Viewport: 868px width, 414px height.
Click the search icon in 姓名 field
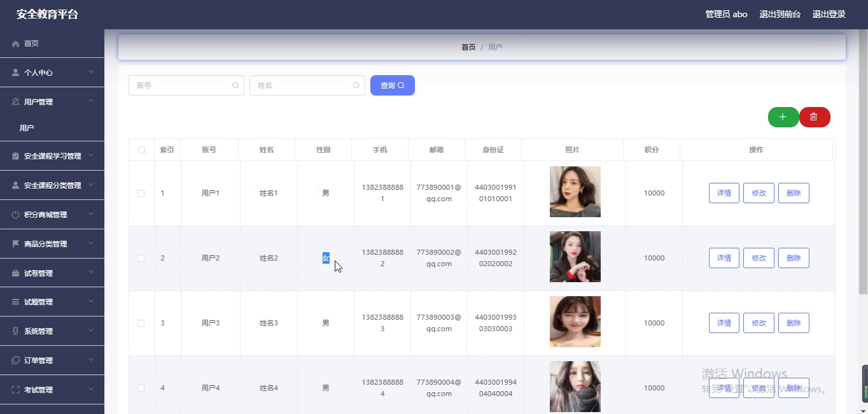pos(356,85)
